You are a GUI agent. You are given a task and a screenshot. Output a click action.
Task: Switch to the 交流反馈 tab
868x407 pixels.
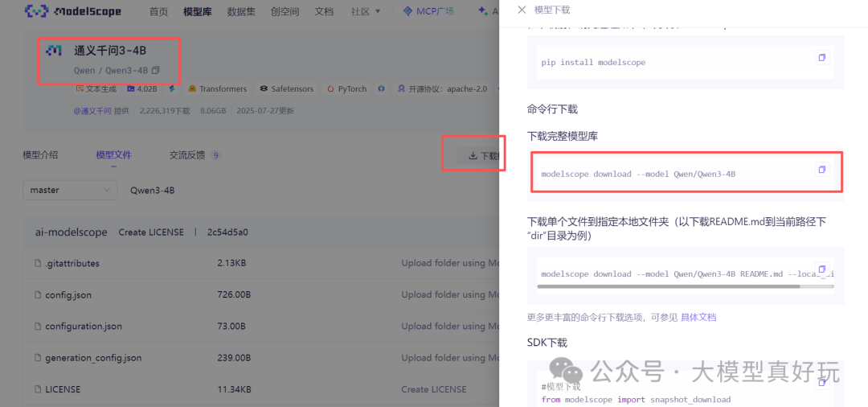(195, 155)
